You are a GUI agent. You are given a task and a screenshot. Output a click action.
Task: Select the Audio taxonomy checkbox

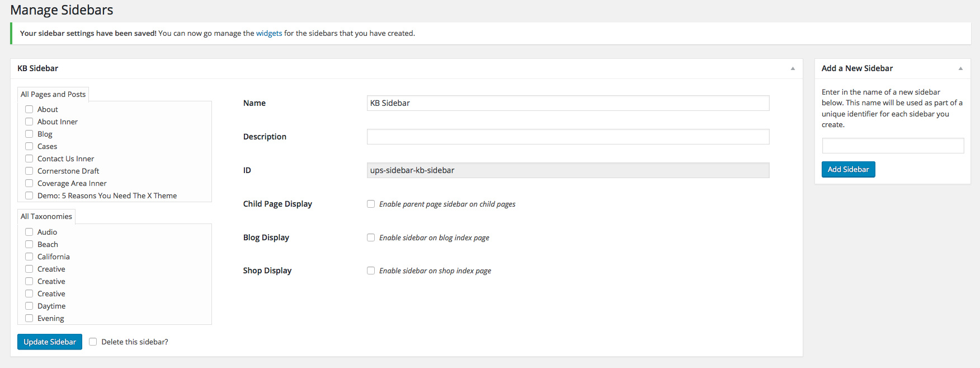[29, 232]
